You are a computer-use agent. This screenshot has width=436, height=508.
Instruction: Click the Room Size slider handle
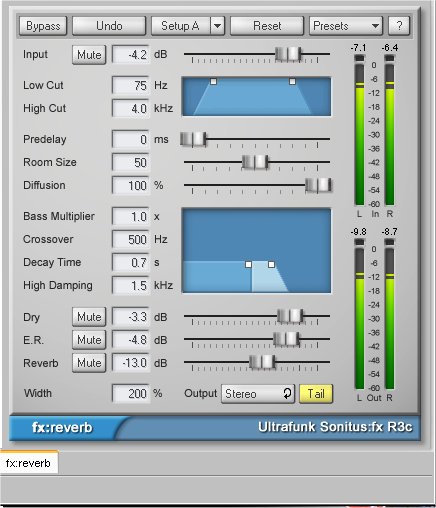(255, 162)
